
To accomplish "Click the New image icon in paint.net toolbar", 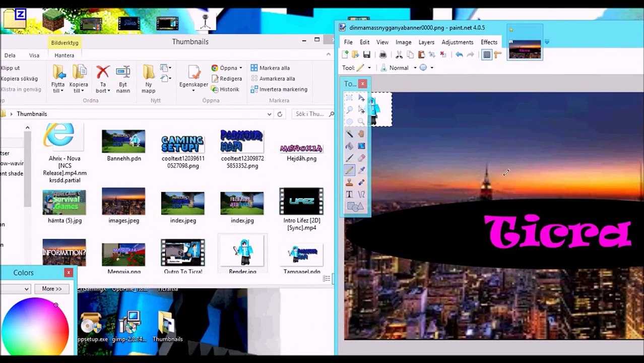I will click(346, 54).
